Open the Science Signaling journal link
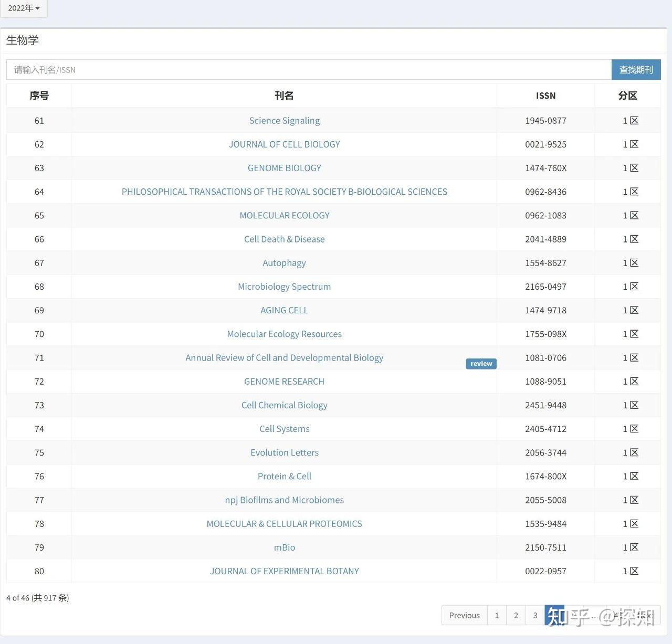Image resolution: width=672 pixels, height=644 pixels. click(x=285, y=121)
